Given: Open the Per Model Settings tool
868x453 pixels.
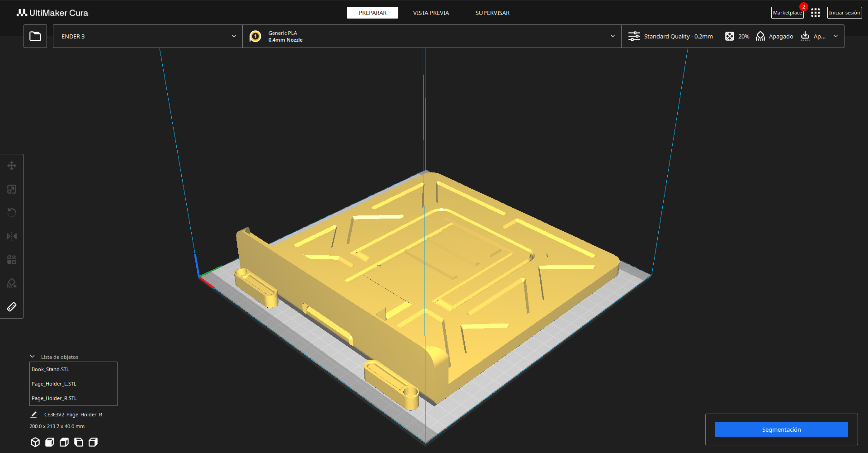Looking at the screenshot, I should [x=12, y=260].
